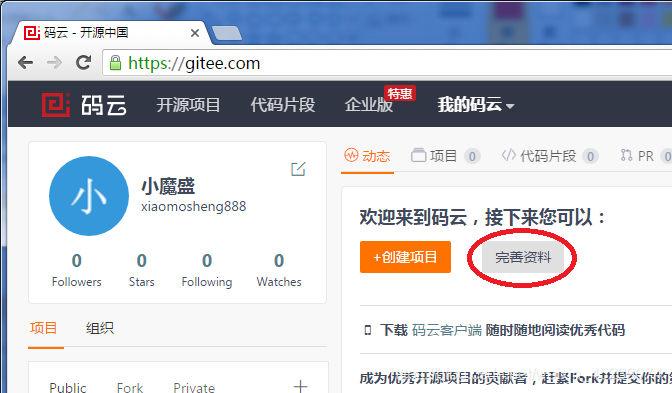Click the 小魔盛 profile name
The height and width of the screenshot is (393, 672).
168,186
